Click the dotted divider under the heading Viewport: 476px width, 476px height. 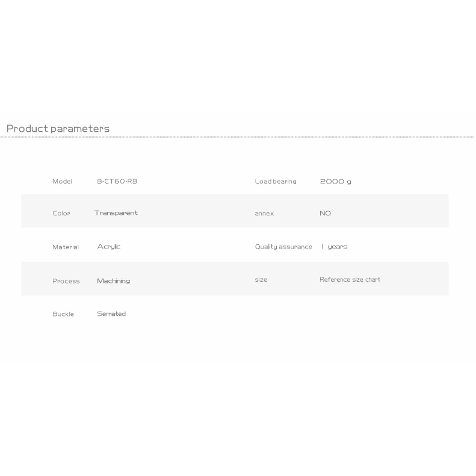tap(236, 137)
